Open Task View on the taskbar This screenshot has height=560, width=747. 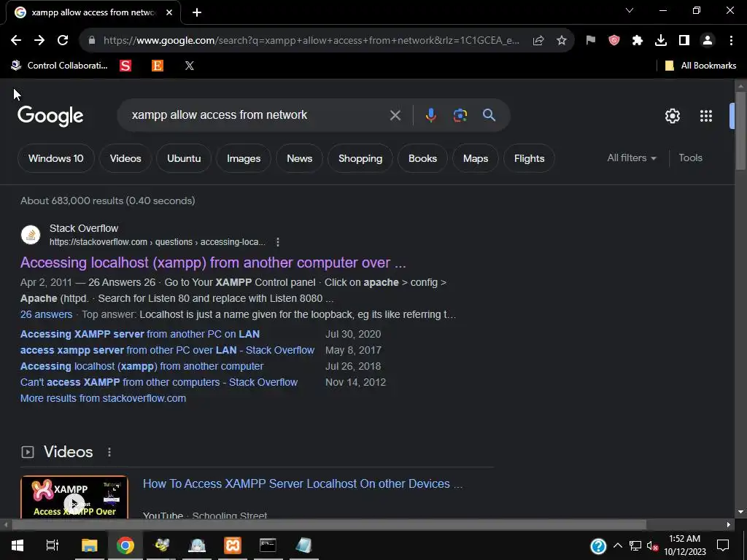pos(52,545)
